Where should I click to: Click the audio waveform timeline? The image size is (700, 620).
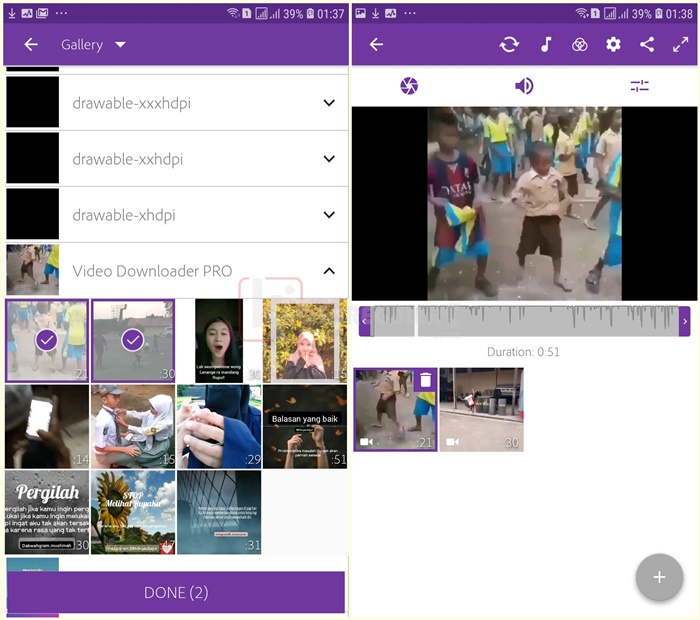click(x=525, y=321)
